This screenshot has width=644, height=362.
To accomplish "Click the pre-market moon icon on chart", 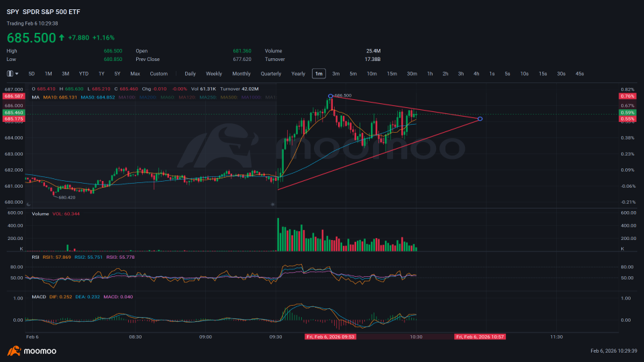I will point(28,204).
